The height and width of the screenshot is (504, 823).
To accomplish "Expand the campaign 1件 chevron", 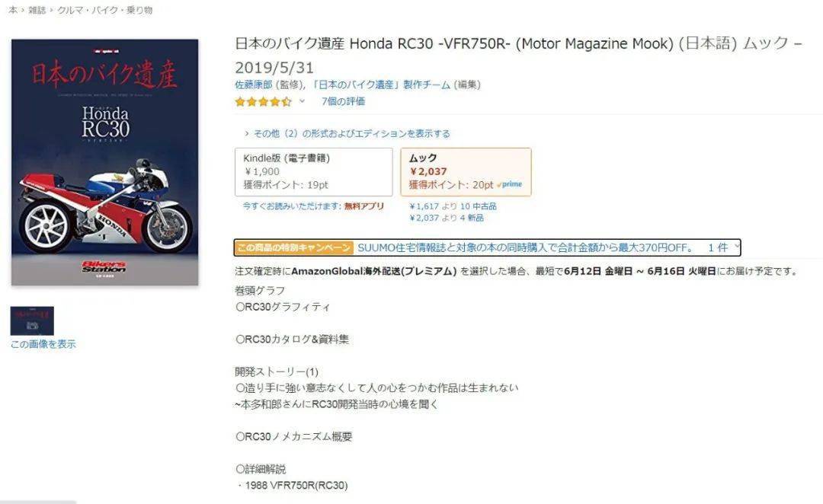I will click(x=723, y=247).
